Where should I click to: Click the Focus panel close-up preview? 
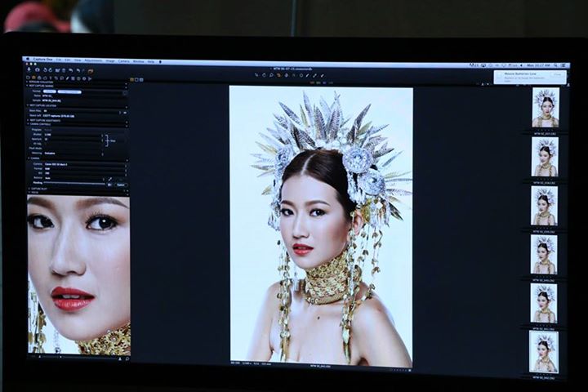coord(78,274)
